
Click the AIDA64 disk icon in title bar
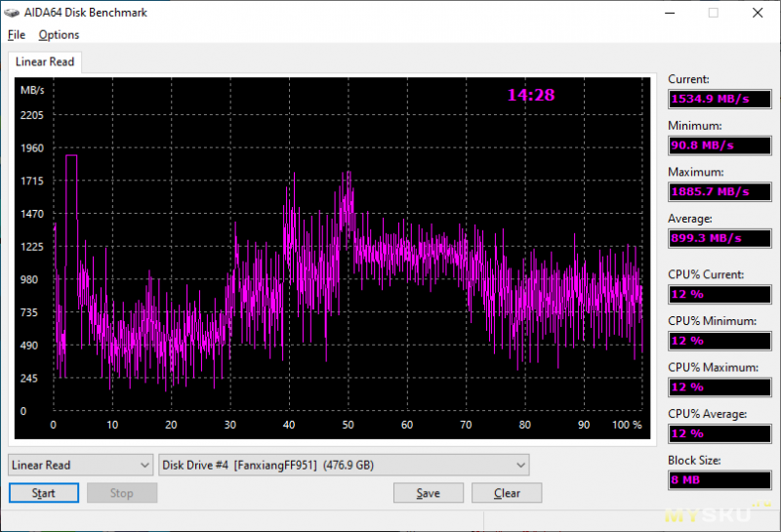[x=12, y=13]
